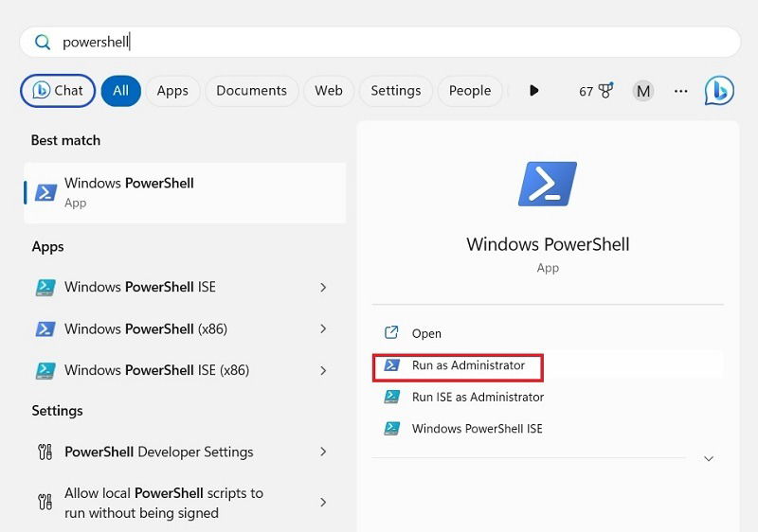This screenshot has width=758, height=532.
Task: Select the Settings filter tab
Action: coord(395,91)
